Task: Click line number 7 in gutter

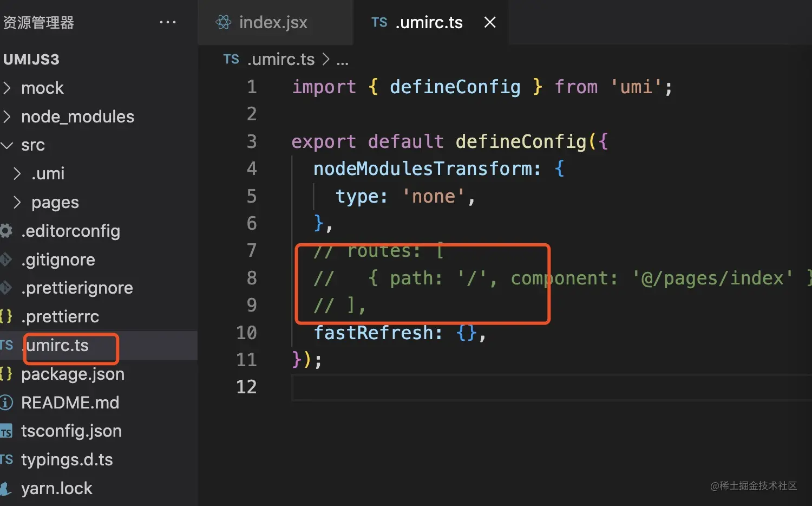Action: tap(252, 250)
